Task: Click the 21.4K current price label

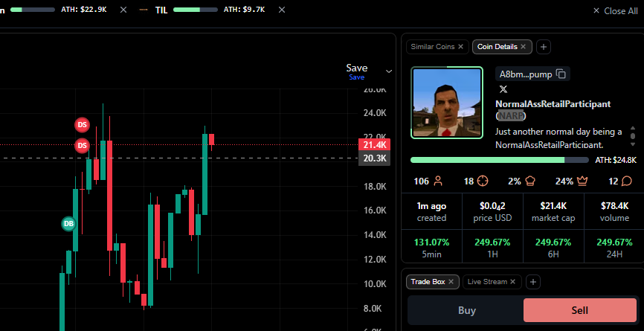Action: pos(374,144)
